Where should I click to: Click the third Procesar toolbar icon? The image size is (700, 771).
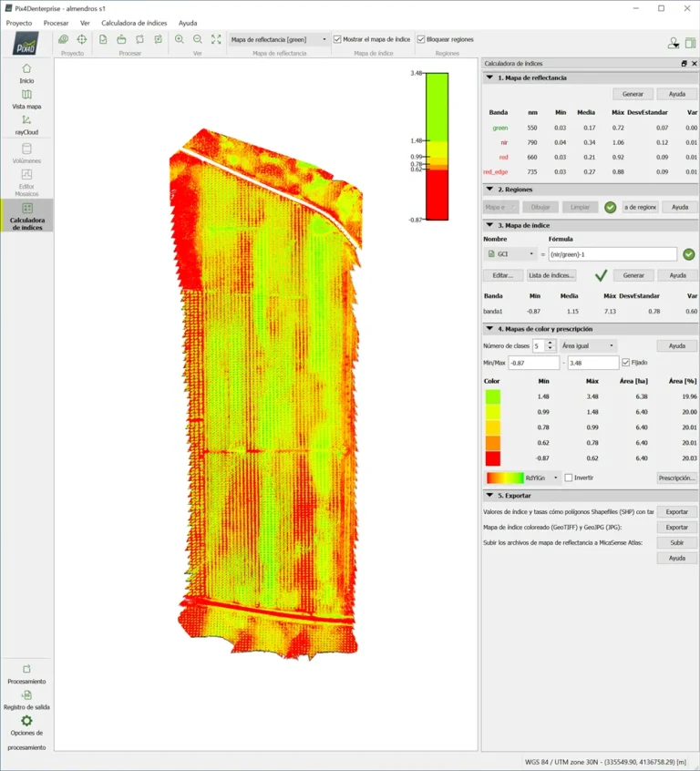click(139, 39)
